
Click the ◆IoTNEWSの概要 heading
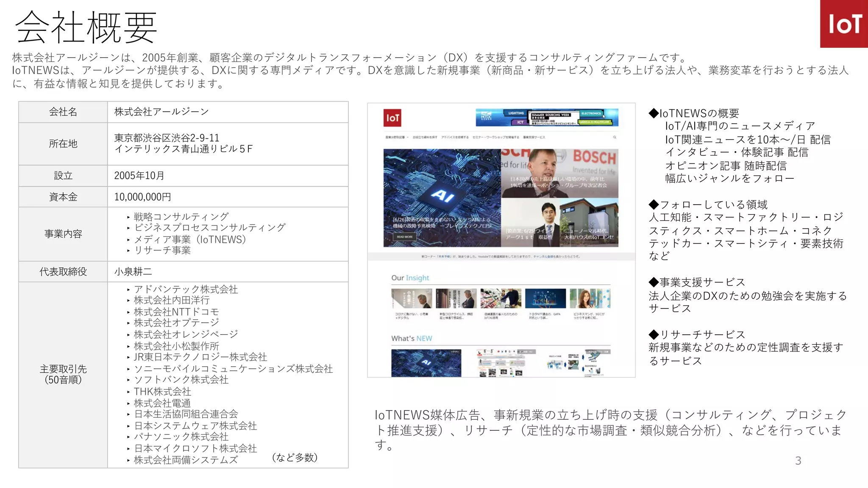pos(694,113)
